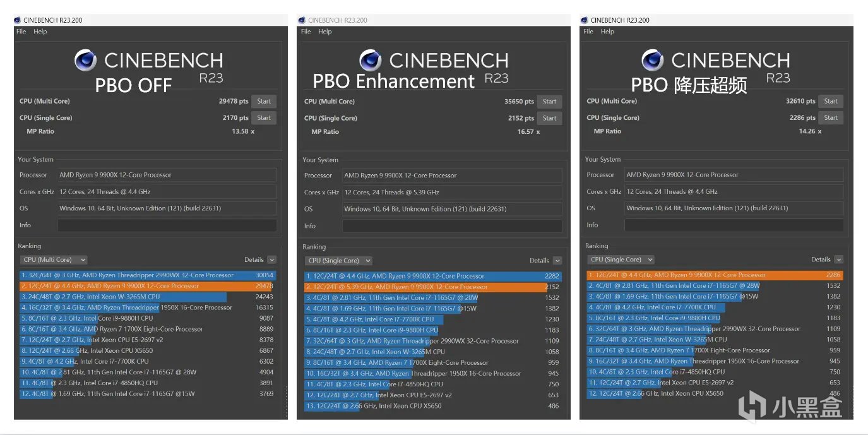Click the Info field in PBO 降压超频 window
The image size is (868, 435).
point(734,225)
